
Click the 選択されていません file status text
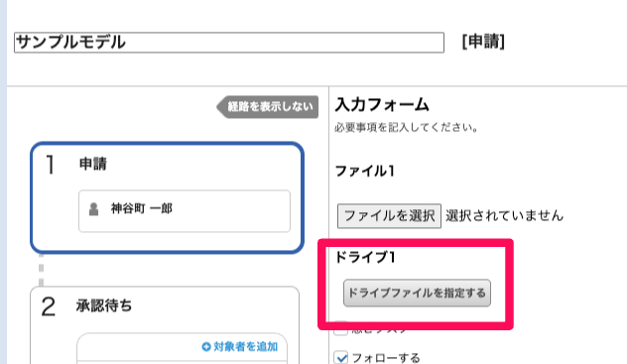point(504,216)
